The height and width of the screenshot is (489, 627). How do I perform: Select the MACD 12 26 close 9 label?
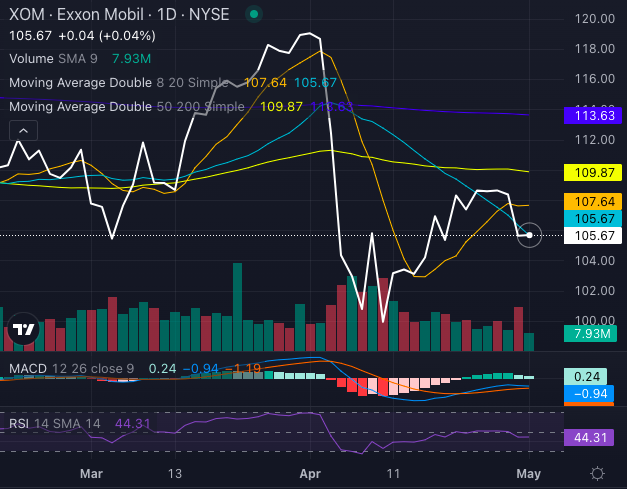point(72,368)
